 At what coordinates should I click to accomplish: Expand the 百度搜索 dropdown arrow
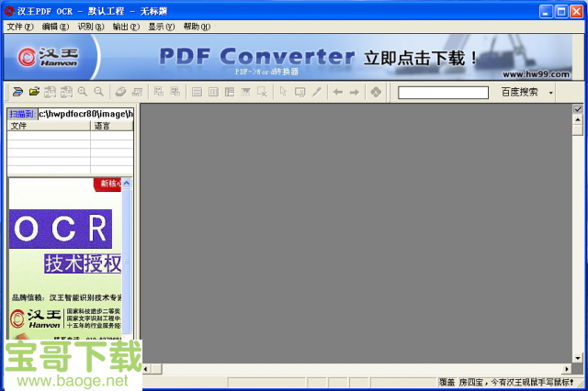point(550,93)
